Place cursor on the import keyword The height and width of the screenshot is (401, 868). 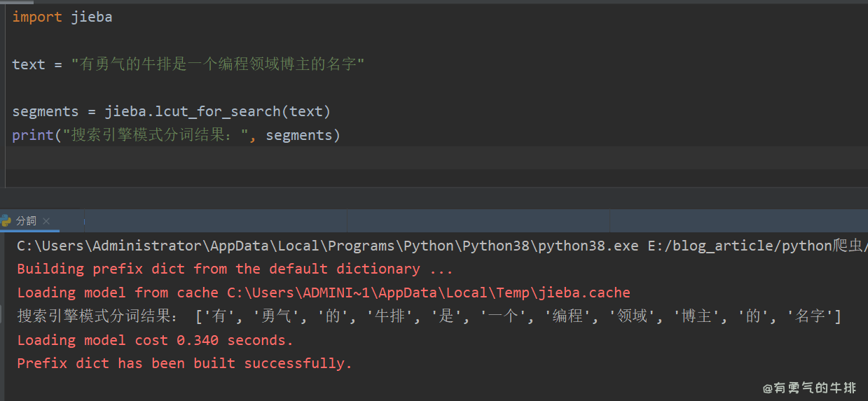36,17
